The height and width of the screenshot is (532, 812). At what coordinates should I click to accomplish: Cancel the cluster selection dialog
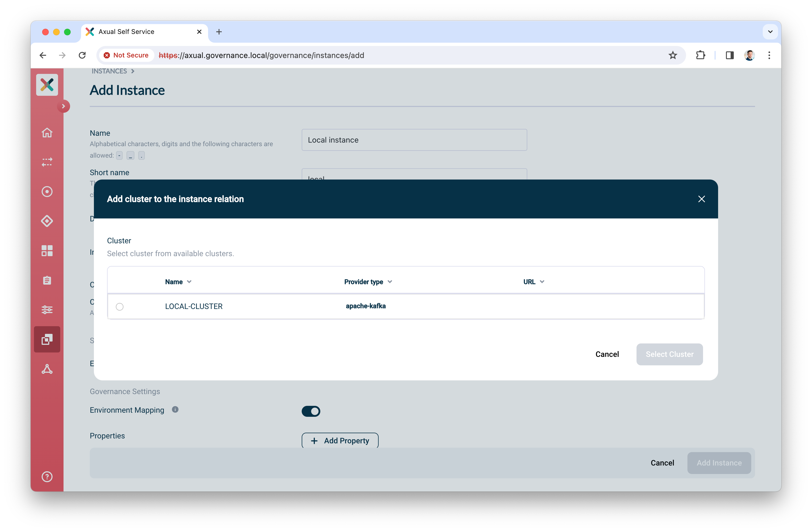click(x=607, y=354)
